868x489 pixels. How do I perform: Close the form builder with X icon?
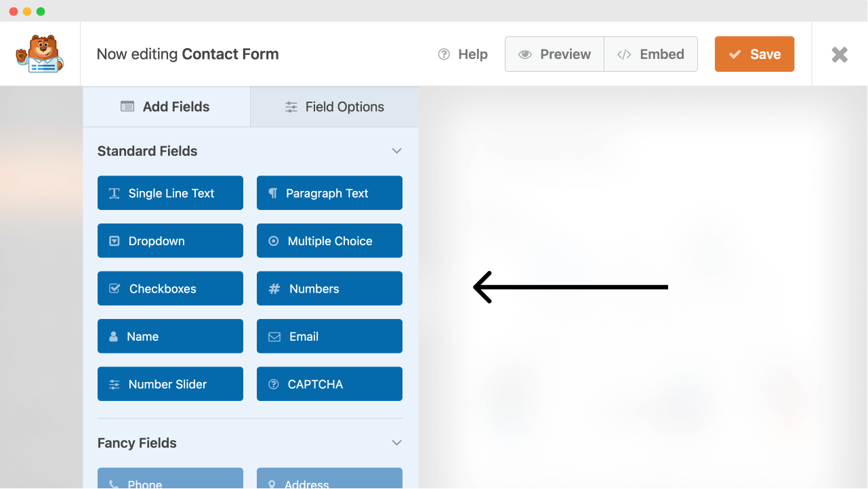point(840,54)
